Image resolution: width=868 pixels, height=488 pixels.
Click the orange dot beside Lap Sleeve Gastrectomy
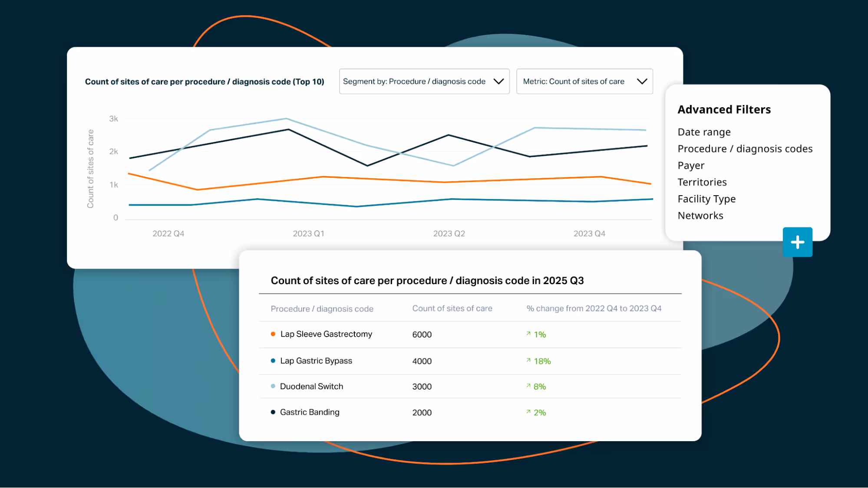pyautogui.click(x=273, y=334)
